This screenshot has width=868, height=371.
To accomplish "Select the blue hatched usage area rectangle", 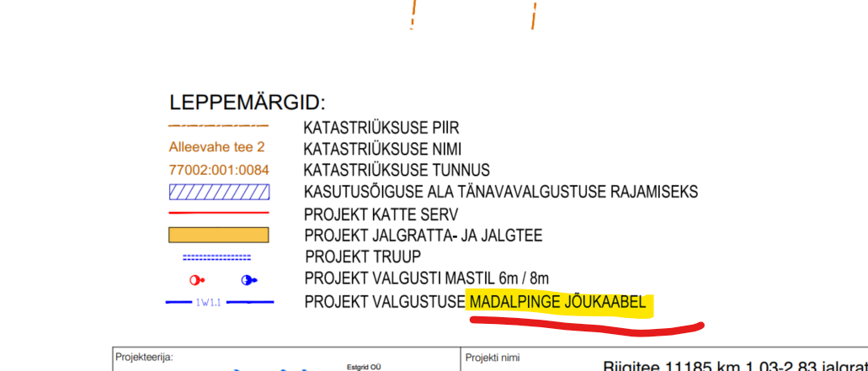I will point(219,191).
